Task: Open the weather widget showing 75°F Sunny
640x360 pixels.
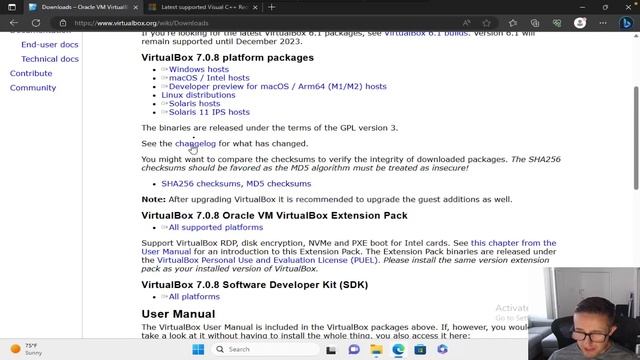Action: click(27, 349)
